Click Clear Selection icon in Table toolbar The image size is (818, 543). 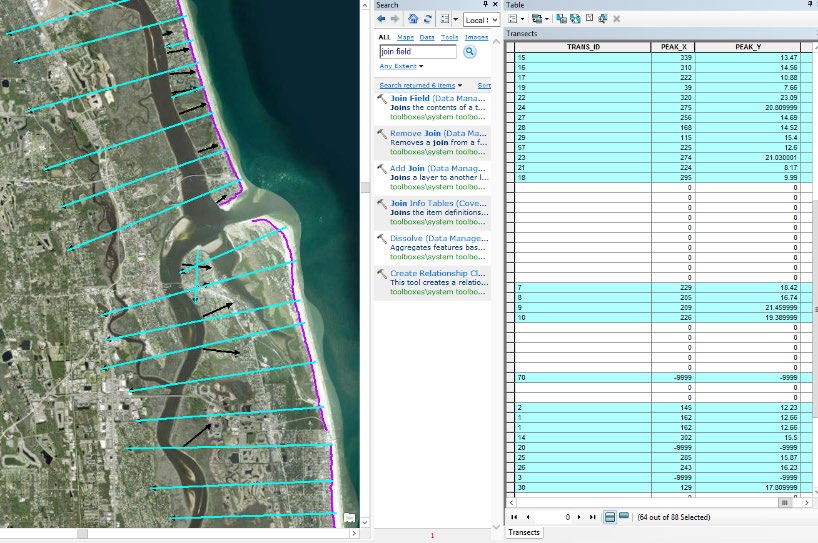589,19
